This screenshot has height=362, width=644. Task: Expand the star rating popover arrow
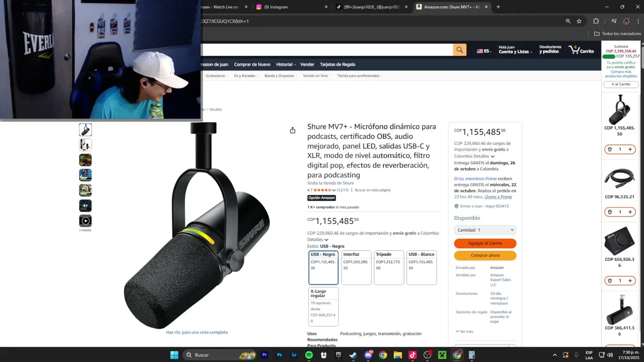(334, 190)
